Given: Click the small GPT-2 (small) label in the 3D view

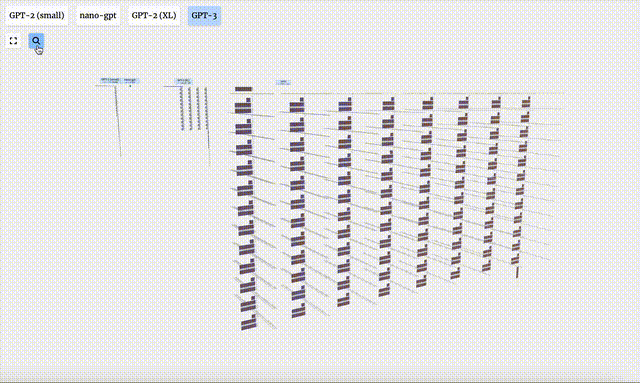Looking at the screenshot, I should tap(110, 80).
